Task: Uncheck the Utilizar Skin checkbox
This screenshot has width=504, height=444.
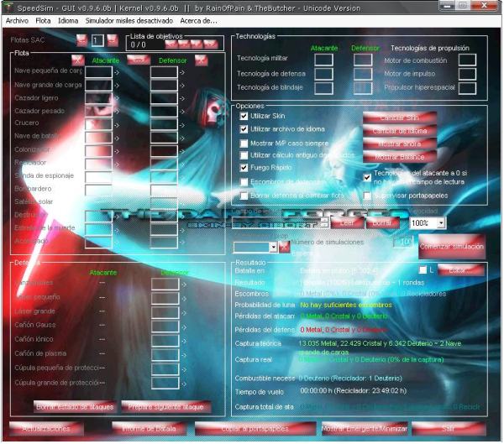Action: 244,116
